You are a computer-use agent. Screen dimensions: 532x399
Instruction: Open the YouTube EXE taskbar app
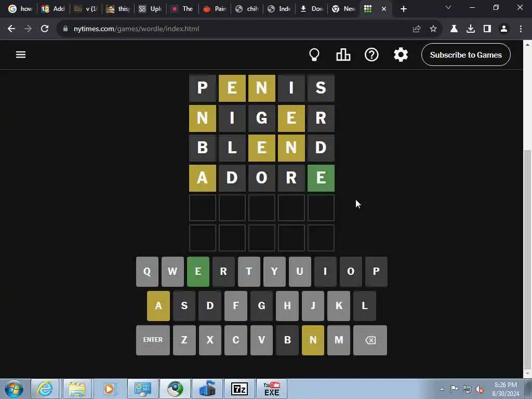272,389
